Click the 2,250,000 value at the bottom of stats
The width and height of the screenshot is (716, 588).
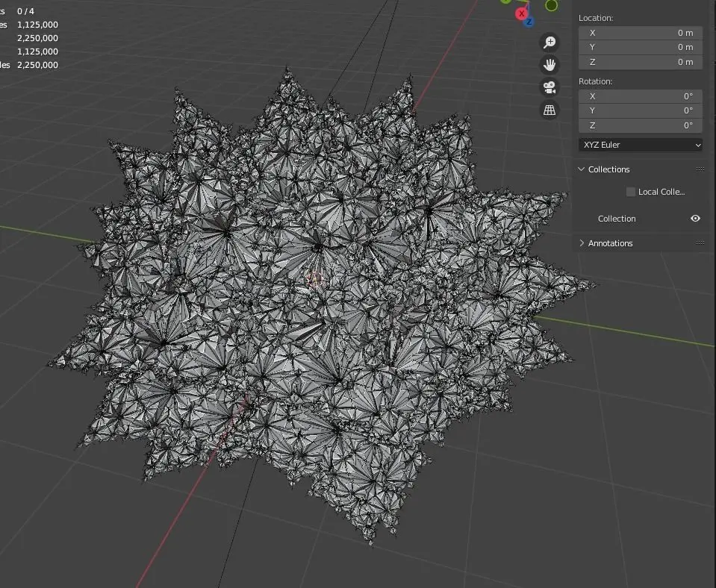click(x=37, y=65)
